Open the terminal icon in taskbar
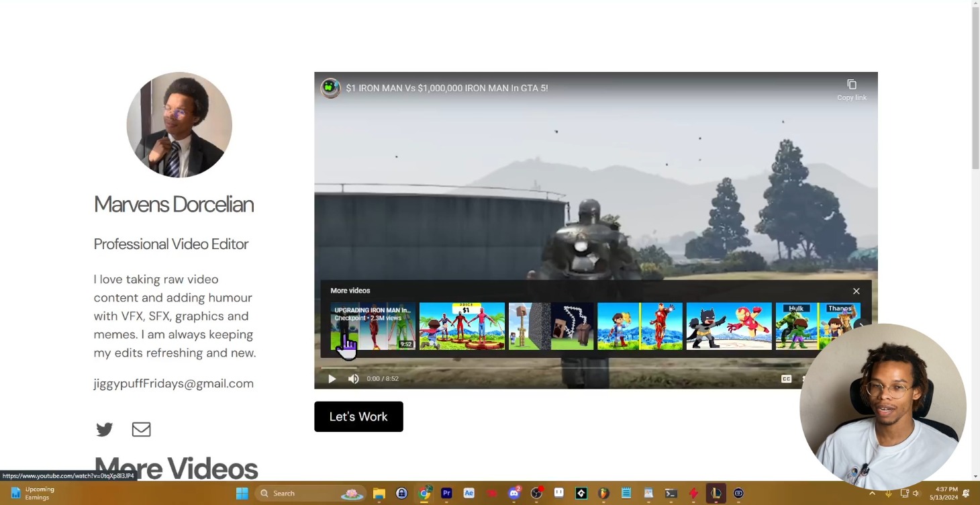The width and height of the screenshot is (980, 505). tap(671, 493)
